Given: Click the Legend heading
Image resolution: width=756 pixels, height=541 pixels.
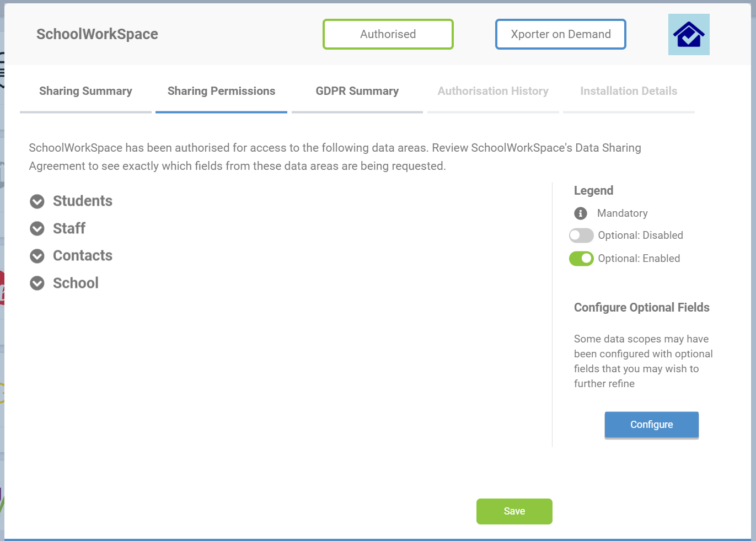Looking at the screenshot, I should coord(593,191).
